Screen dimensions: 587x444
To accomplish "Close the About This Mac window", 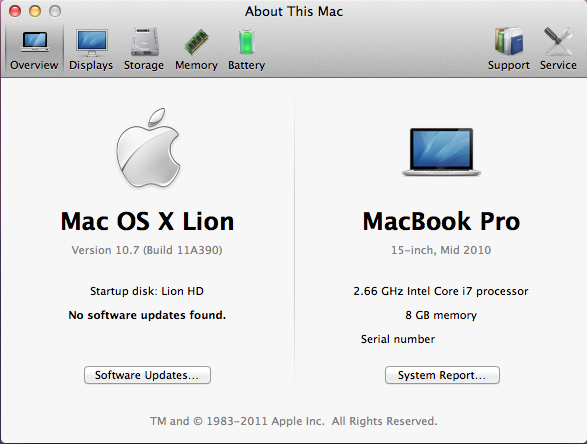I will pos(15,11).
